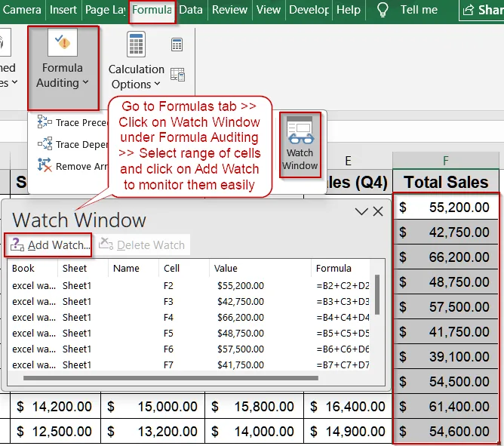Image resolution: width=504 pixels, height=446 pixels.
Task: Click the Watch Window horizontal scrollbar
Action: click(x=171, y=378)
